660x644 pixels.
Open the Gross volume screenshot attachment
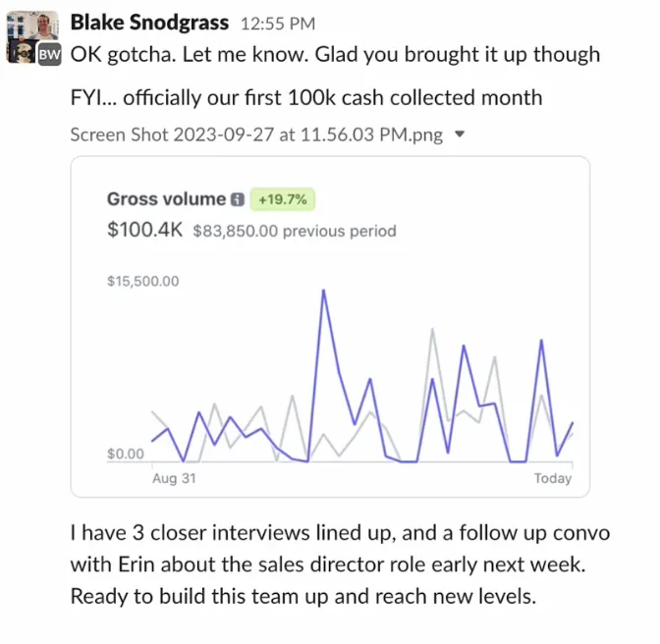click(330, 326)
